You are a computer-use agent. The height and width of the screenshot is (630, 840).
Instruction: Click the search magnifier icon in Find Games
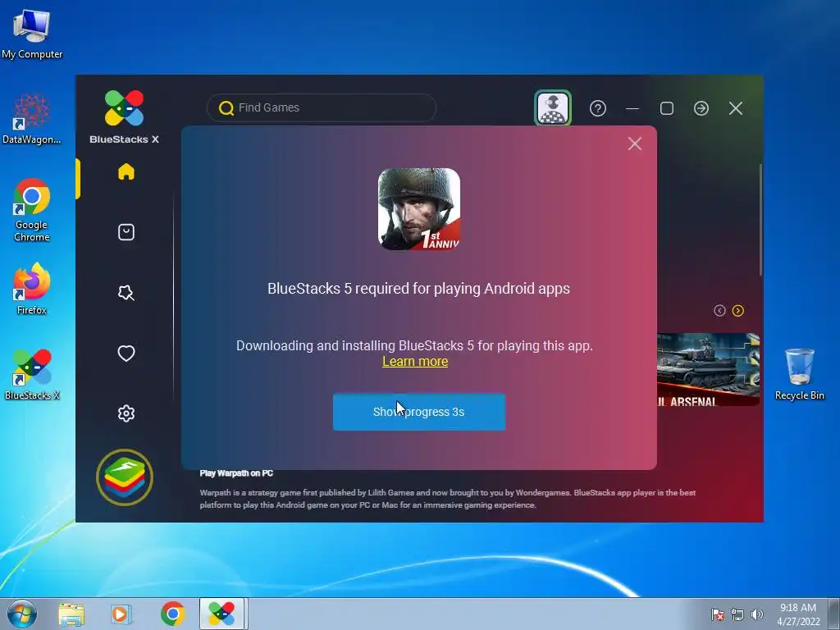(226, 108)
